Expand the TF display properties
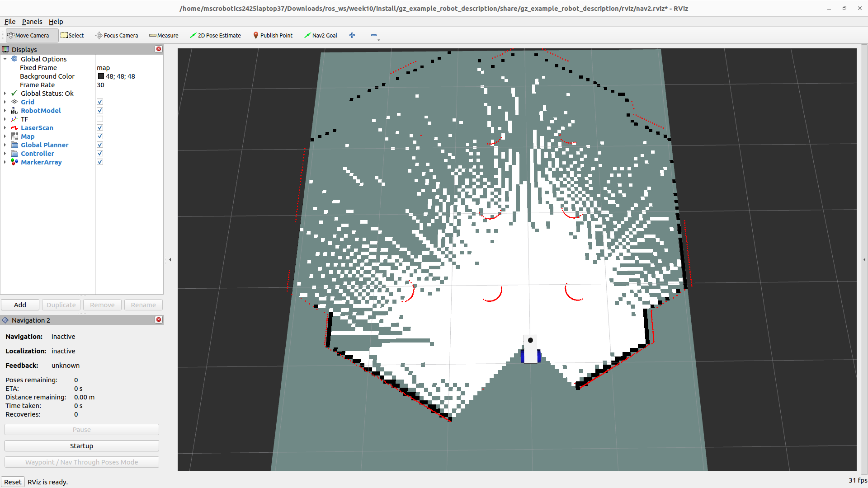This screenshot has width=868, height=488. coord(5,119)
